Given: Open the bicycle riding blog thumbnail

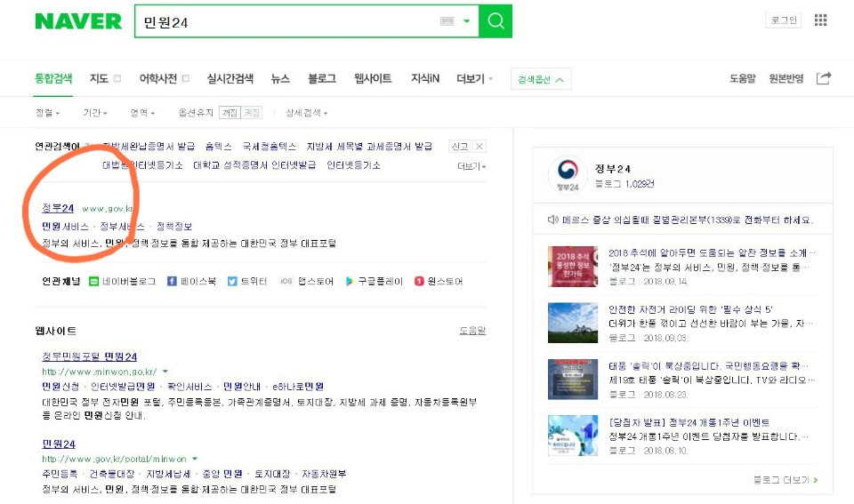Looking at the screenshot, I should pos(573,323).
